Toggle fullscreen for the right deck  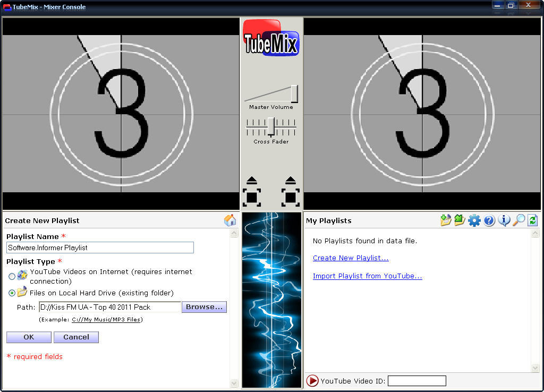291,198
